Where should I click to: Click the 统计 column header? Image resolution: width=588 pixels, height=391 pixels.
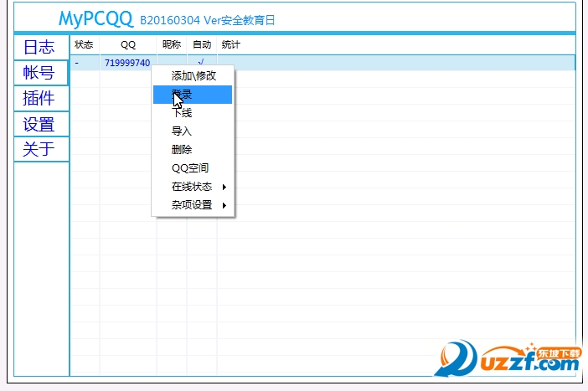click(230, 44)
